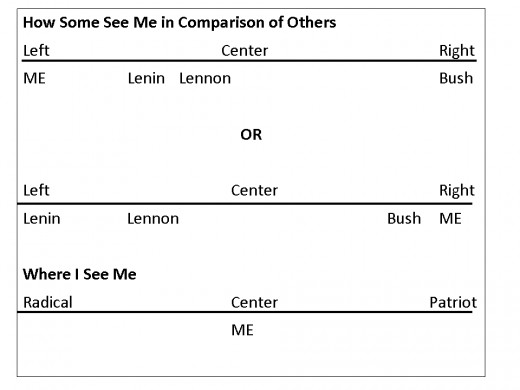
Task: Click 'Right' on the top scale
Action: (457, 52)
